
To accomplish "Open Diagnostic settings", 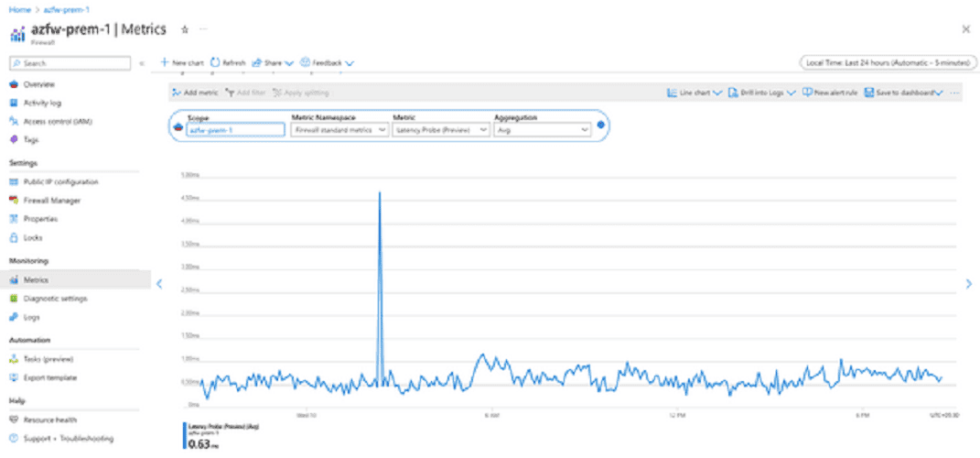I will click(x=55, y=299).
